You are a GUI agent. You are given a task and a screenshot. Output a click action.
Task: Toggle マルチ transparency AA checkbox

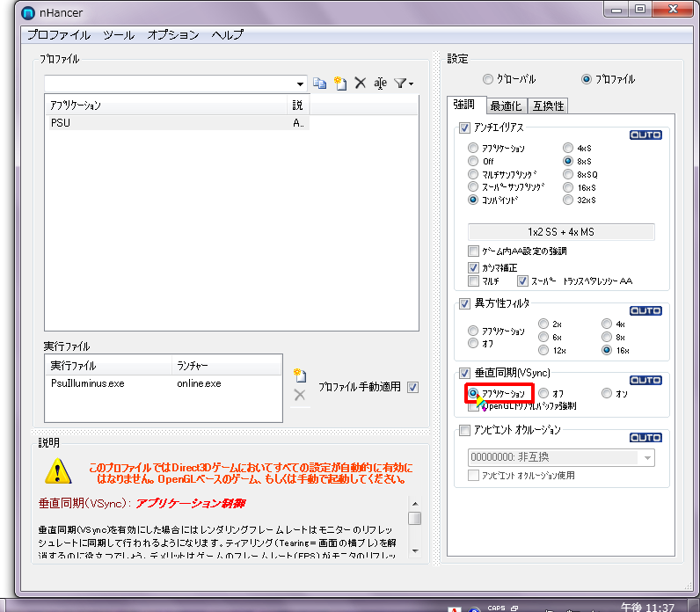474,280
